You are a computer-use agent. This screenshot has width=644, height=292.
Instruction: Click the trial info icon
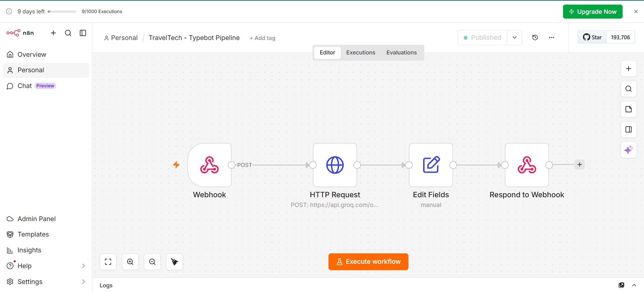pyautogui.click(x=9, y=11)
